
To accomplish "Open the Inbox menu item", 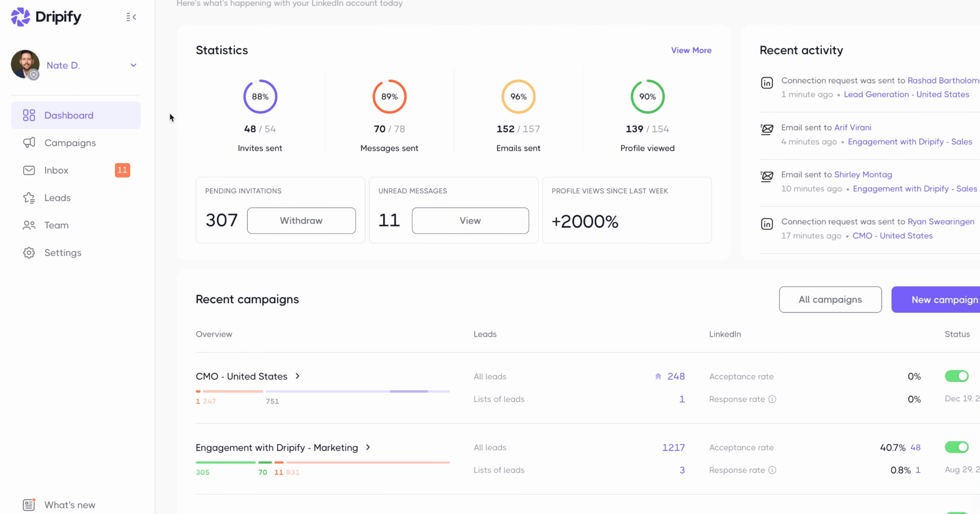I will coord(76,170).
